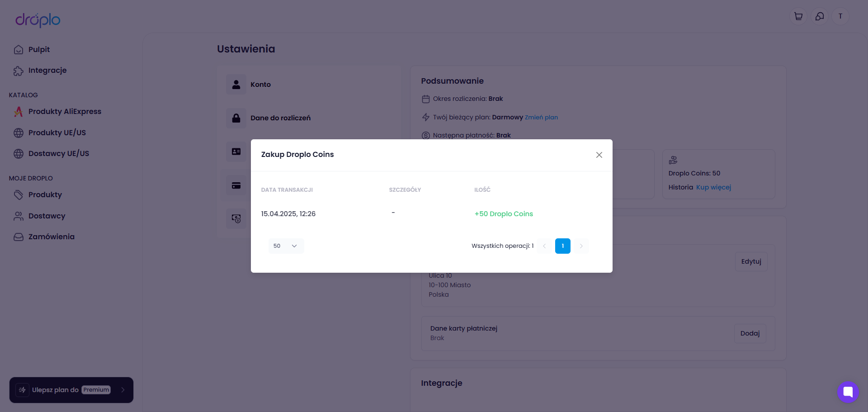
Task: Click the DATA TRANSAKCJI column header
Action: (x=287, y=190)
